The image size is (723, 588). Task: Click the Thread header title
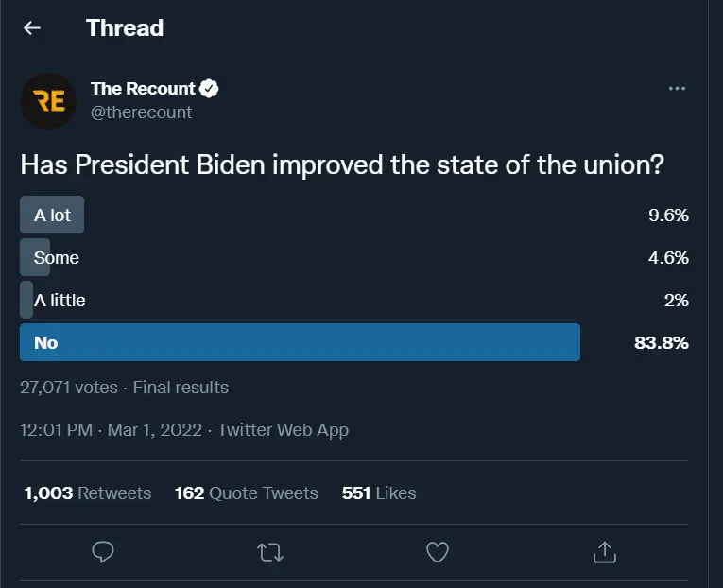tap(125, 28)
